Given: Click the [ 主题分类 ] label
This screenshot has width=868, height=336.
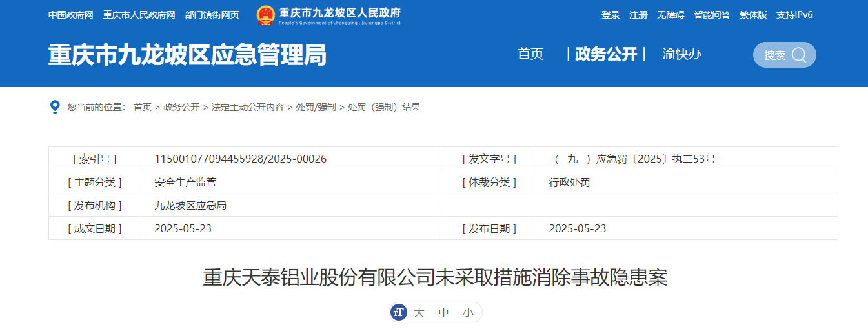Looking at the screenshot, I should click(x=95, y=182).
